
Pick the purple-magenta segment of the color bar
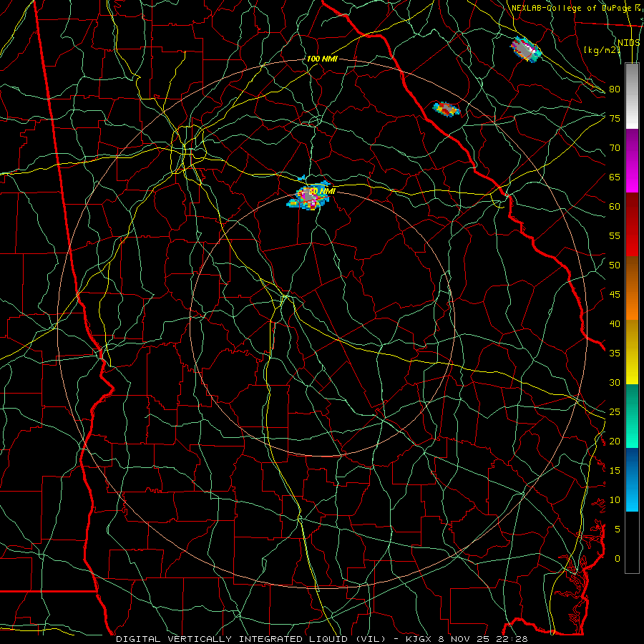(x=632, y=160)
